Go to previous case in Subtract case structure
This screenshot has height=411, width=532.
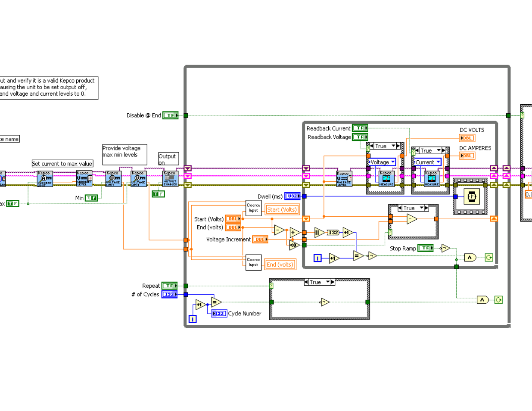tap(401, 208)
